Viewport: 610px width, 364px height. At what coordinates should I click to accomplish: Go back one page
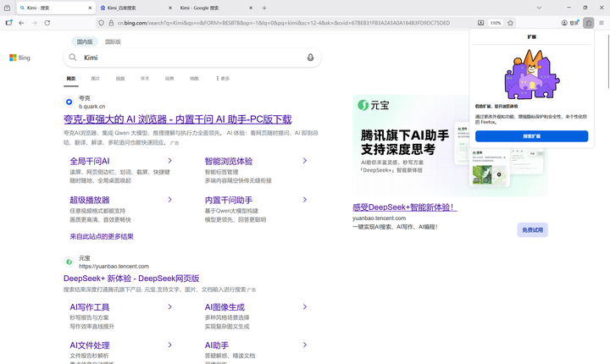21,23
